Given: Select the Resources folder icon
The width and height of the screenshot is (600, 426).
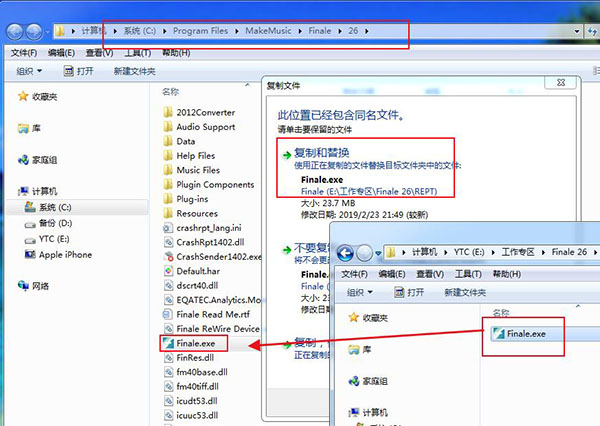Looking at the screenshot, I should click(168, 213).
